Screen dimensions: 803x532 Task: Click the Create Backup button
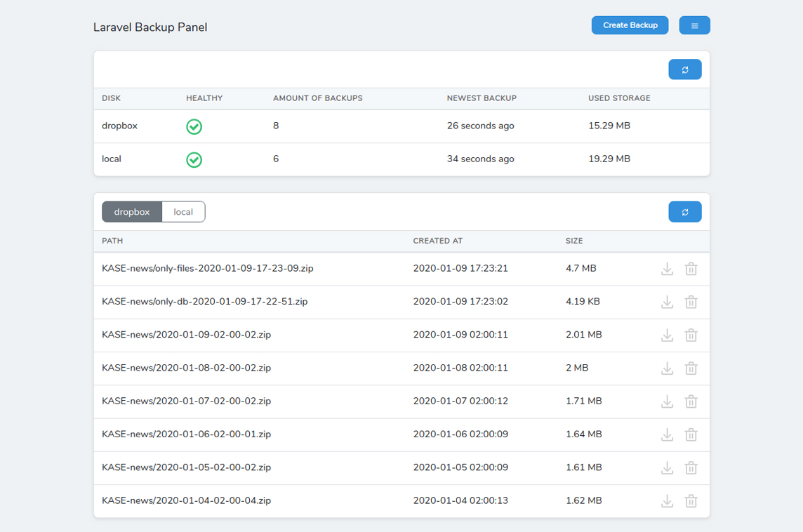pyautogui.click(x=630, y=25)
